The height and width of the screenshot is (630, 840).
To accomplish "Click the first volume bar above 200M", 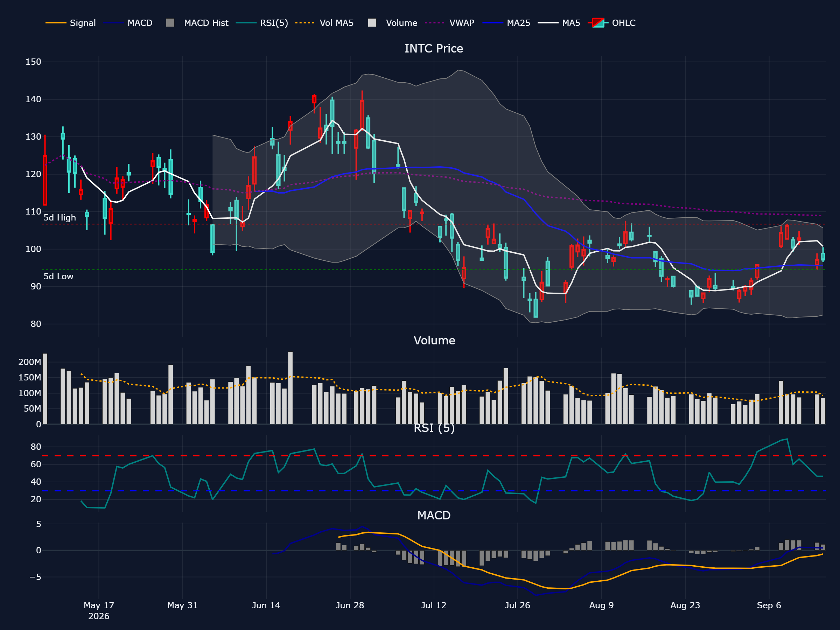I will pyautogui.click(x=45, y=389).
